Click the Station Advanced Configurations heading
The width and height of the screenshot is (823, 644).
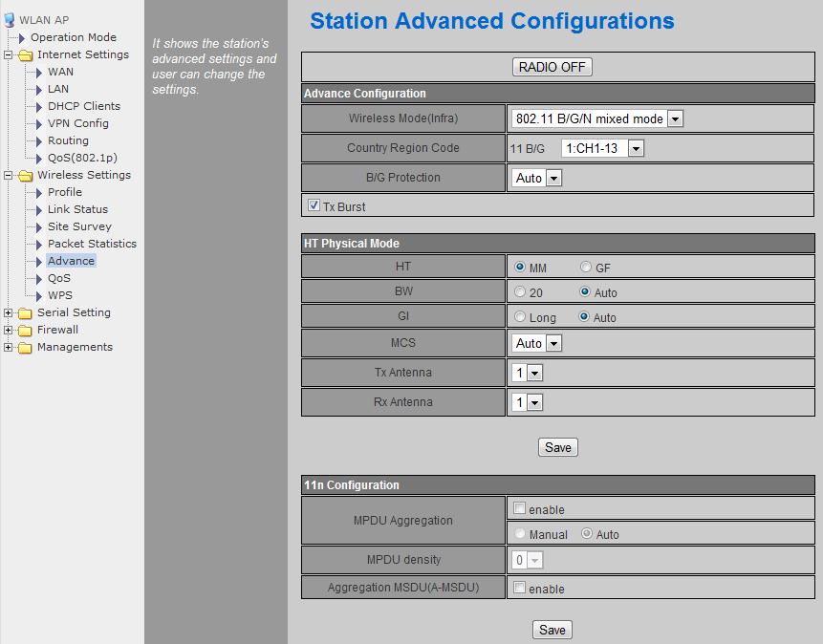492,22
